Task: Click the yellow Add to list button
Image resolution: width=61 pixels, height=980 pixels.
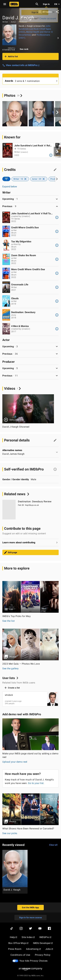Action: point(30,56)
